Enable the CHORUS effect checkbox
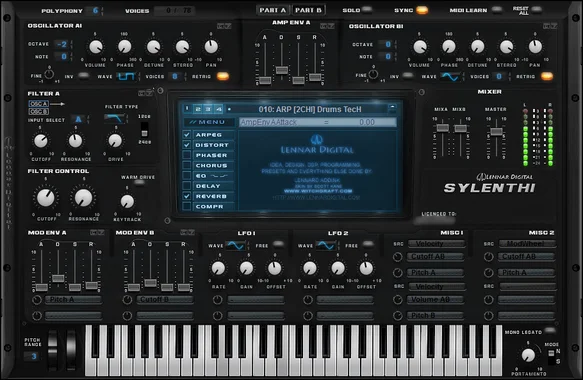583x380 pixels. coord(187,165)
